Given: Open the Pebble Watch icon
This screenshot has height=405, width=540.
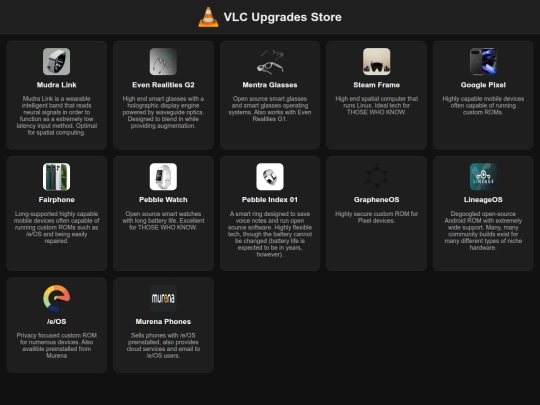Looking at the screenshot, I should click(163, 177).
